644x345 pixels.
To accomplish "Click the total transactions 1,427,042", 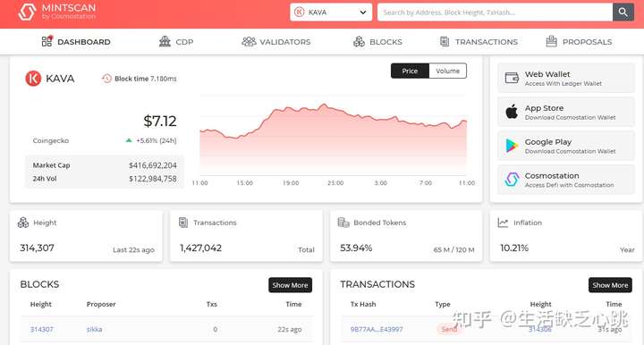I will coord(201,248).
